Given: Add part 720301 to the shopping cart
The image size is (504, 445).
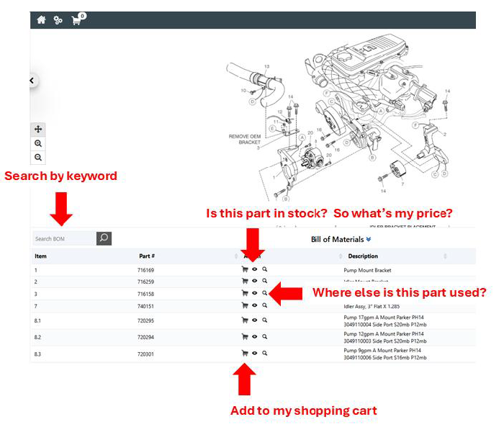Looking at the screenshot, I should tap(245, 354).
